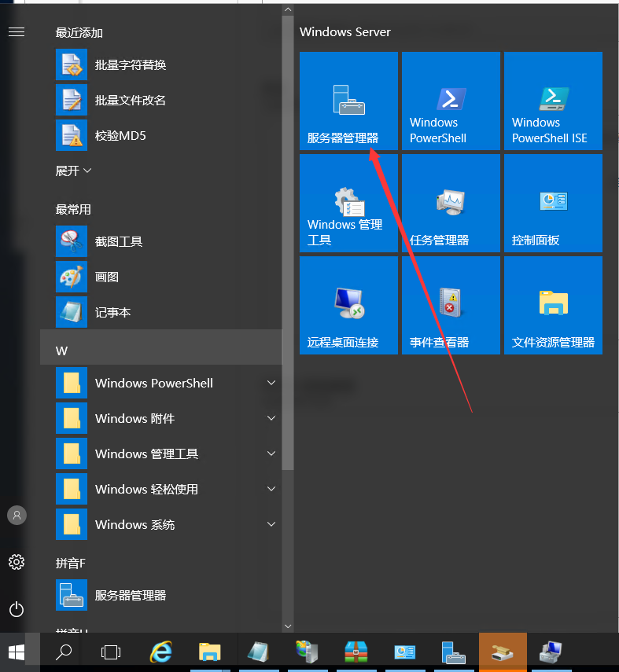Screen dimensions: 619x672
Task: Expand the Windows 管理工具 folder chevron
Action: (271, 454)
